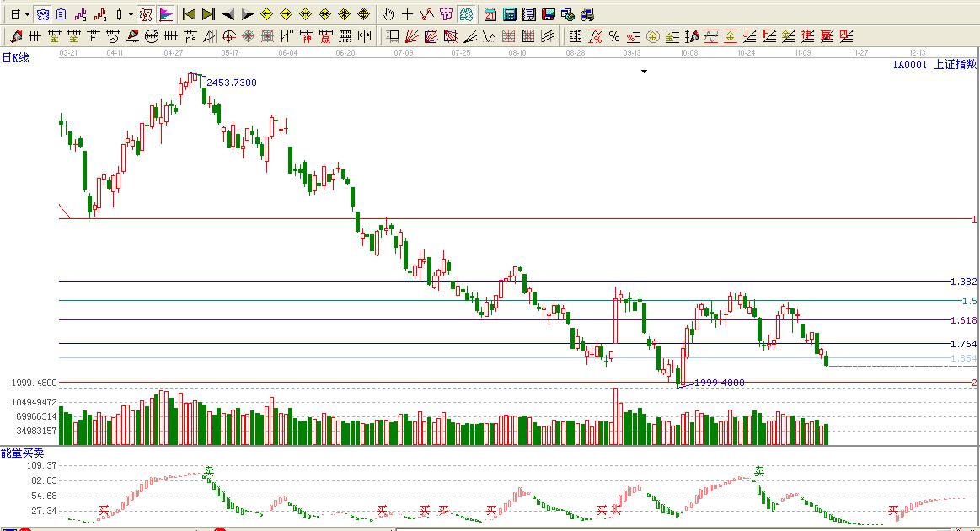Jump to first record with skip-back arrow
The width and height of the screenshot is (980, 531).
click(x=190, y=14)
